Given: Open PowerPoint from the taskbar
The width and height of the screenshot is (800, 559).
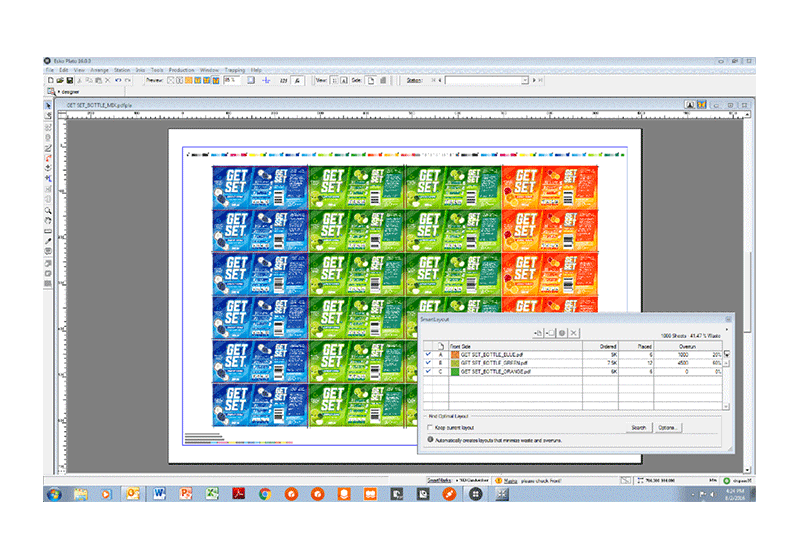Looking at the screenshot, I should click(185, 493).
